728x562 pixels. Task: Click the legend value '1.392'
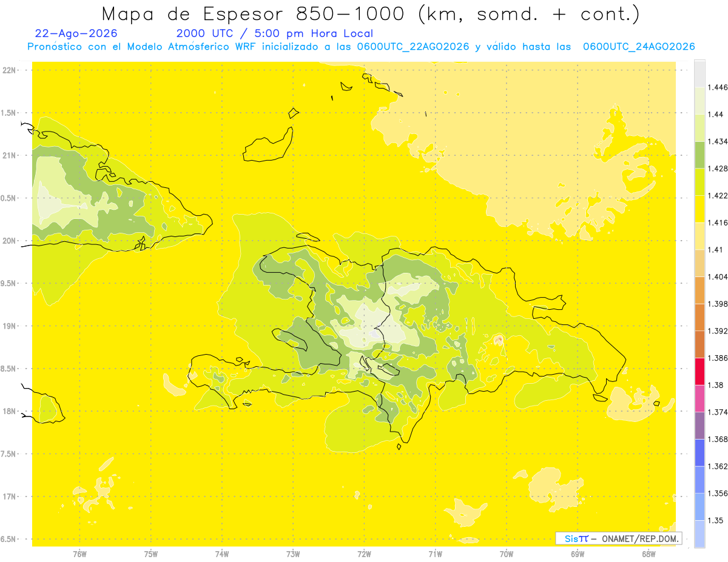pyautogui.click(x=717, y=331)
